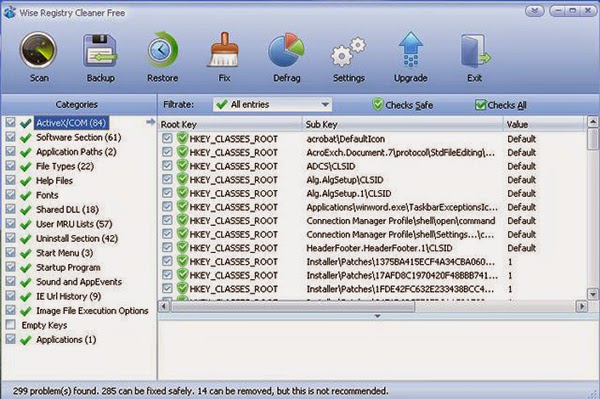The height and width of the screenshot is (399, 600).
Task: Click the status bar problems found message
Action: (201, 391)
